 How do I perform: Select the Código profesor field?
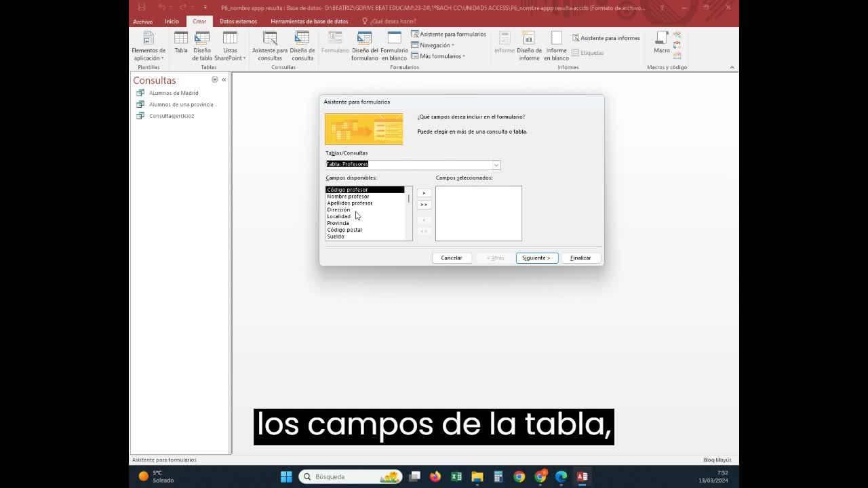point(365,190)
